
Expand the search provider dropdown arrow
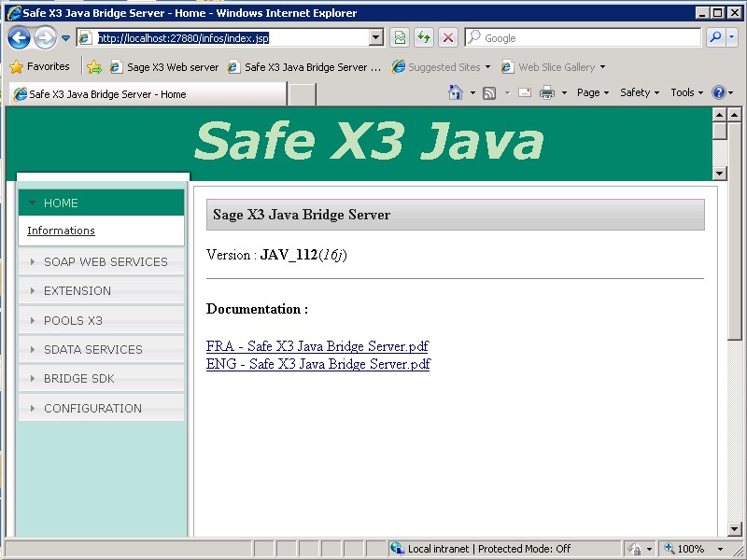click(x=732, y=37)
